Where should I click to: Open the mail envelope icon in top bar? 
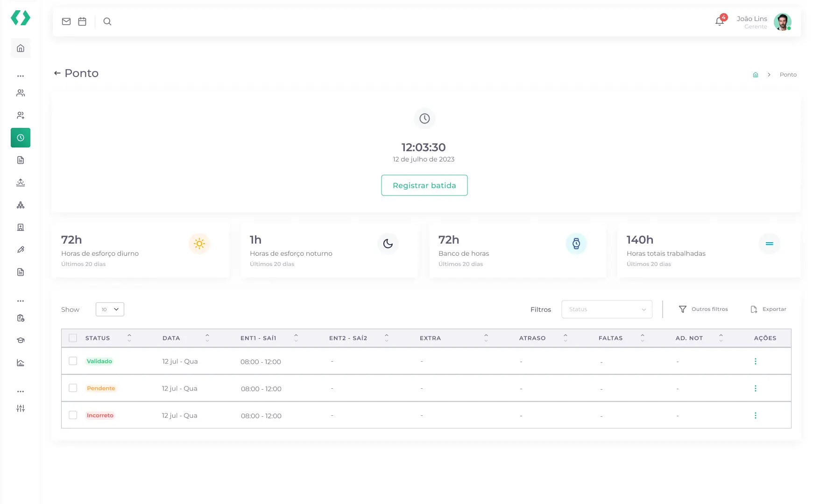tap(66, 21)
